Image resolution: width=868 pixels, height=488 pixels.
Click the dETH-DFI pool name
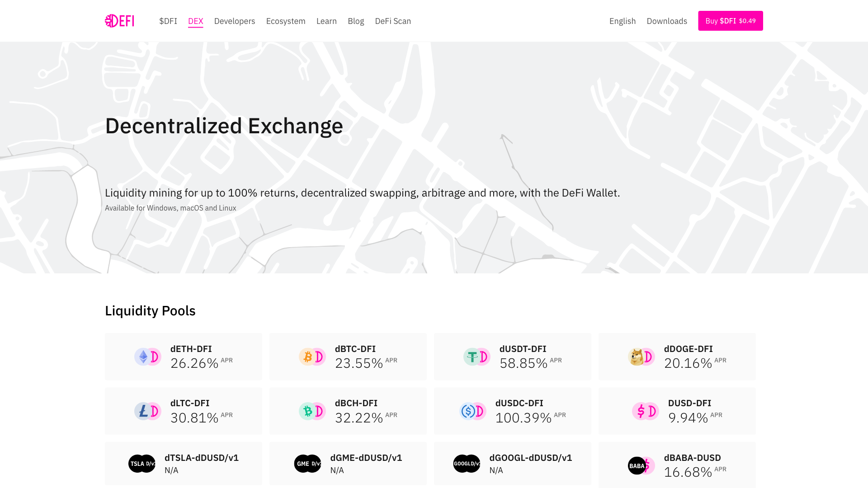point(191,349)
